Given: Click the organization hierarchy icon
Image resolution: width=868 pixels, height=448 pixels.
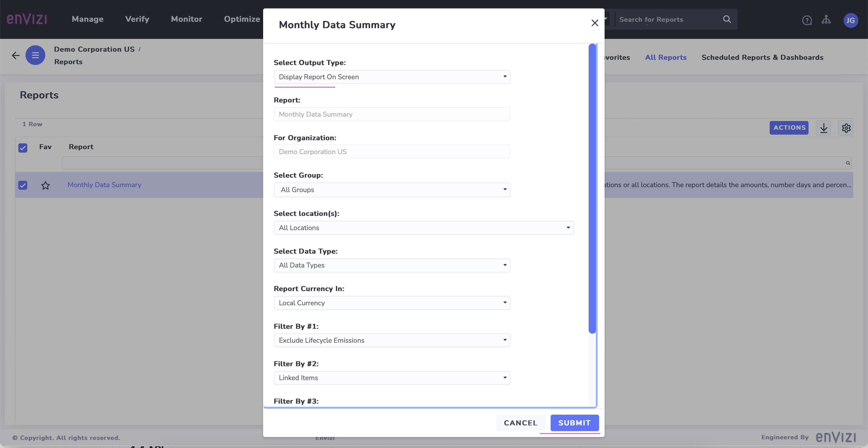Looking at the screenshot, I should (826, 20).
